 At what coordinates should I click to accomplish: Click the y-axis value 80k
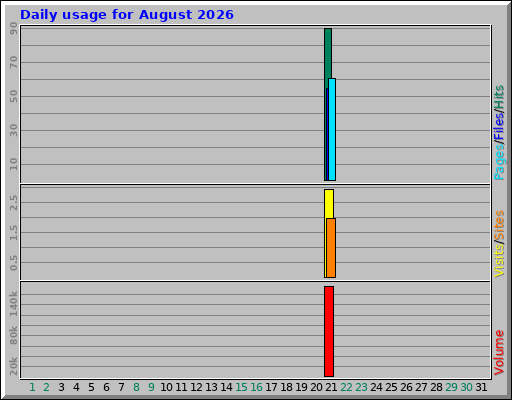14,335
